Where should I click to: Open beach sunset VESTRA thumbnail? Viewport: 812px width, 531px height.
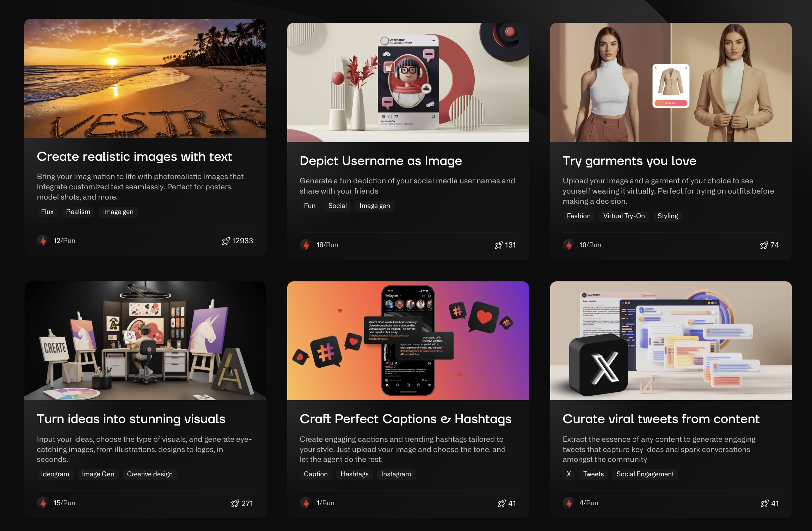coord(145,78)
